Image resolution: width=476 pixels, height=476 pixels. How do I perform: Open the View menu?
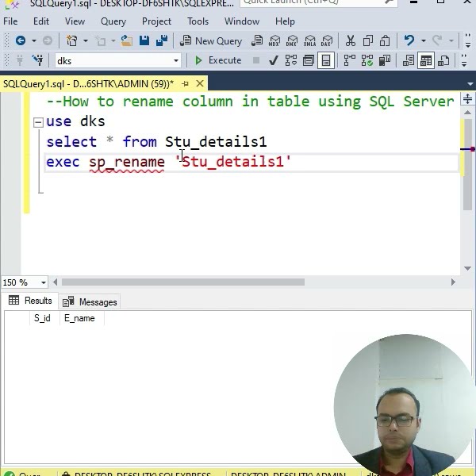pos(75,21)
